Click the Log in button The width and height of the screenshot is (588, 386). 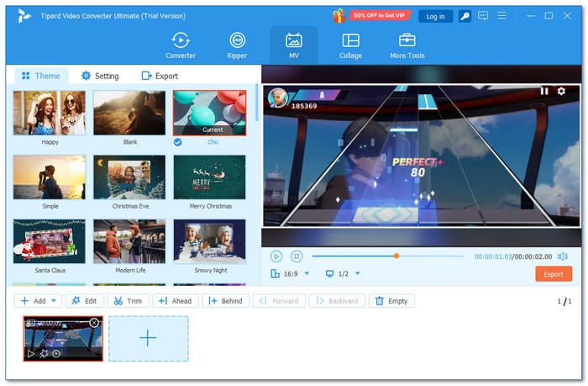coord(435,16)
